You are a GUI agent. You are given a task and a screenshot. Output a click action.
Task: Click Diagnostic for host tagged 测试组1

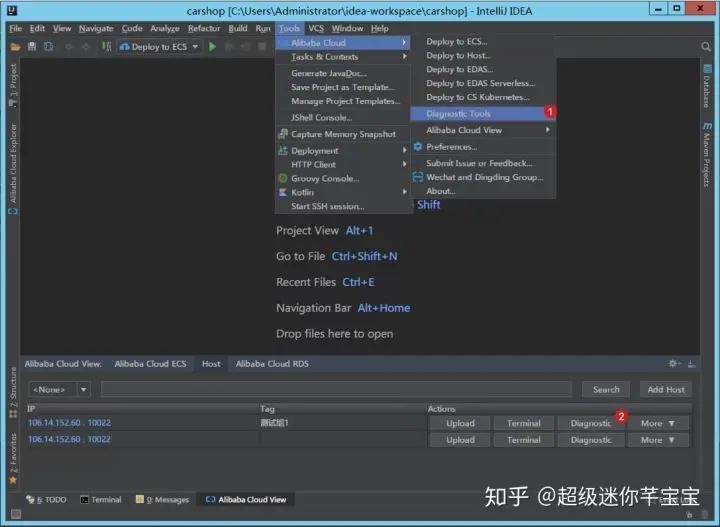point(591,423)
